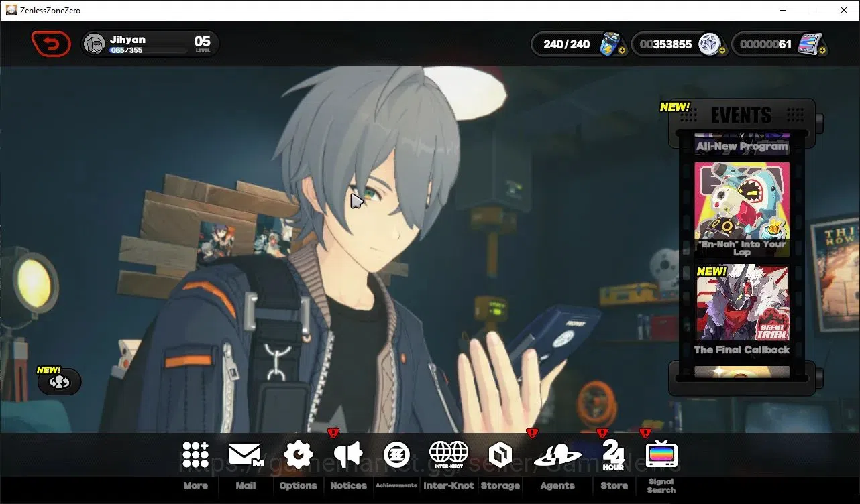Click the Jihyan player avatar
Viewport: 860px width, 504px height.
click(95, 44)
